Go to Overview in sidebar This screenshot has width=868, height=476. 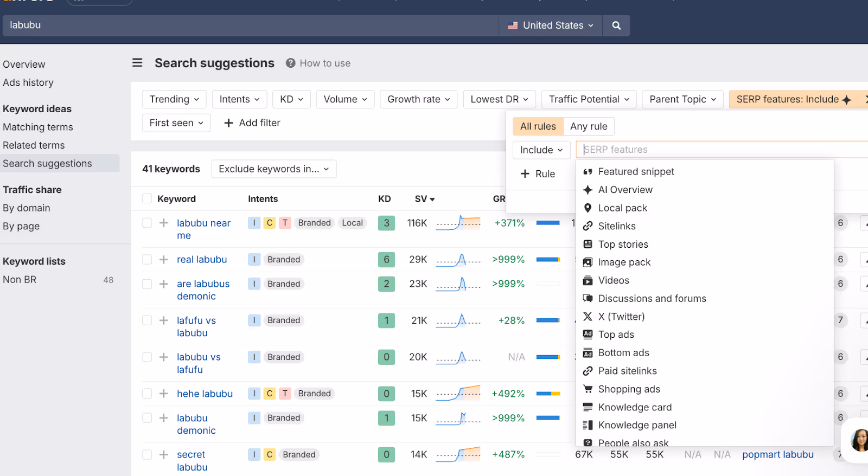[24, 65]
